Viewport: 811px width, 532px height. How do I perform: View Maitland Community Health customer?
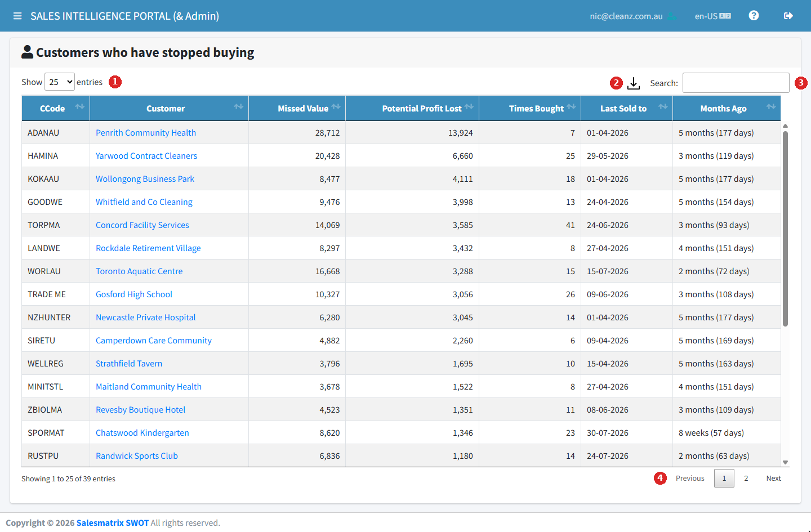click(149, 387)
